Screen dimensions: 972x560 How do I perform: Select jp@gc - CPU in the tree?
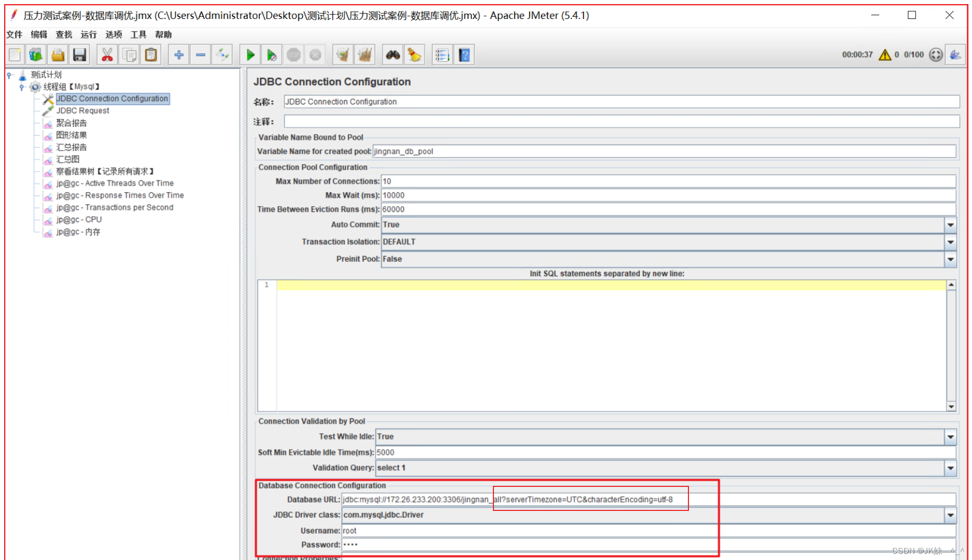(x=79, y=220)
